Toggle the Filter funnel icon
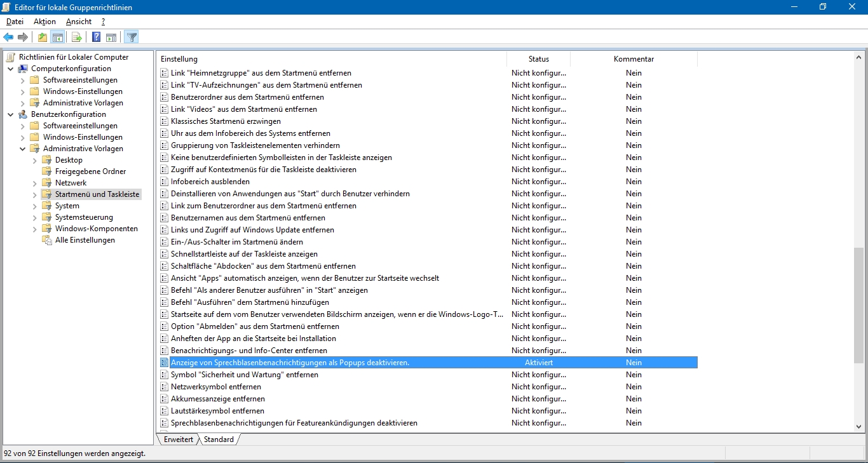Viewport: 868px width, 463px height. (132, 37)
